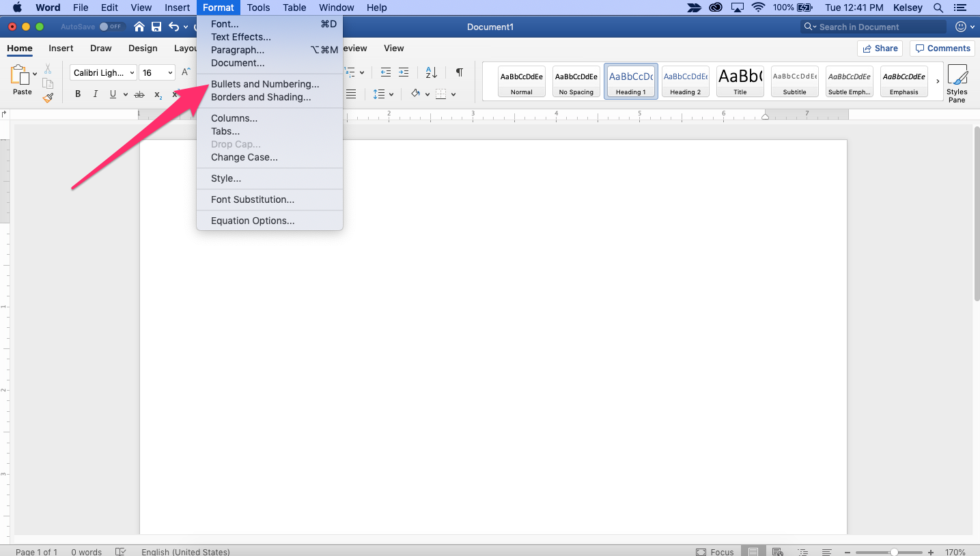Screen dimensions: 980x556
Task: Click the spelling check icon in status bar
Action: tap(121, 552)
